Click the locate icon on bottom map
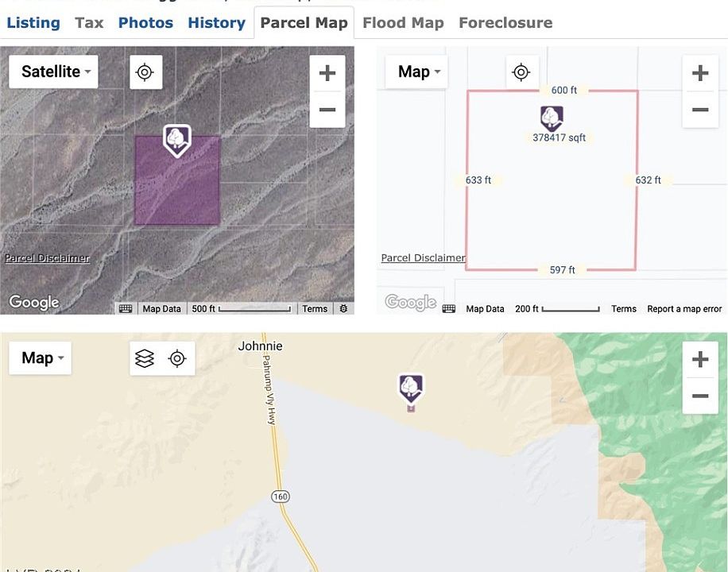Image resolution: width=728 pixels, height=572 pixels. (x=177, y=358)
